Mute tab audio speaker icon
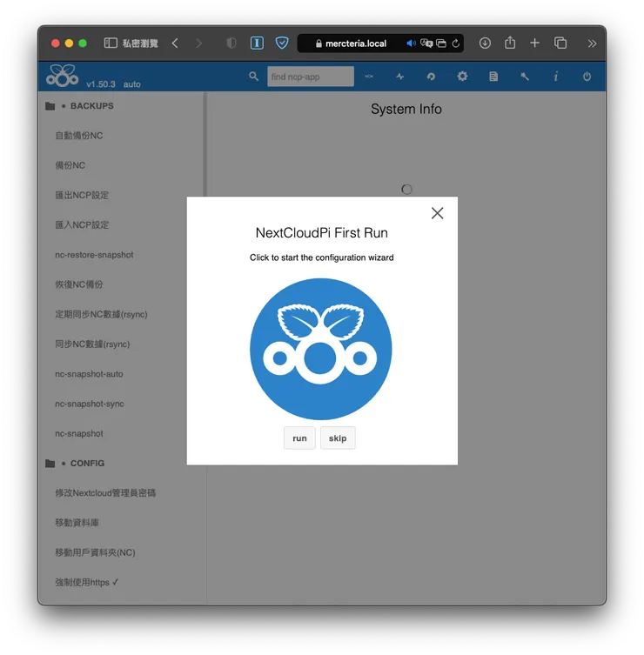The height and width of the screenshot is (655, 644). point(412,43)
